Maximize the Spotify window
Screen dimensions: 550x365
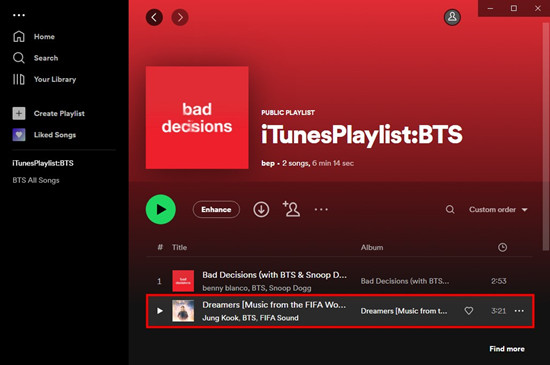(514, 8)
